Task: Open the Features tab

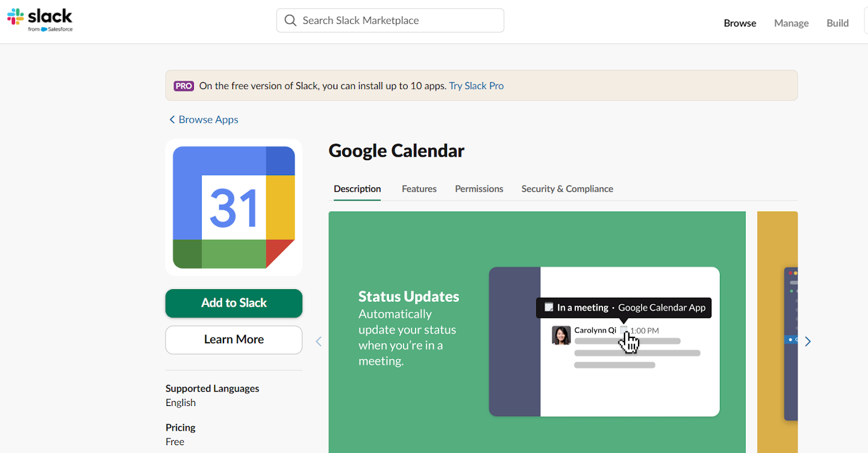Action: click(x=419, y=189)
